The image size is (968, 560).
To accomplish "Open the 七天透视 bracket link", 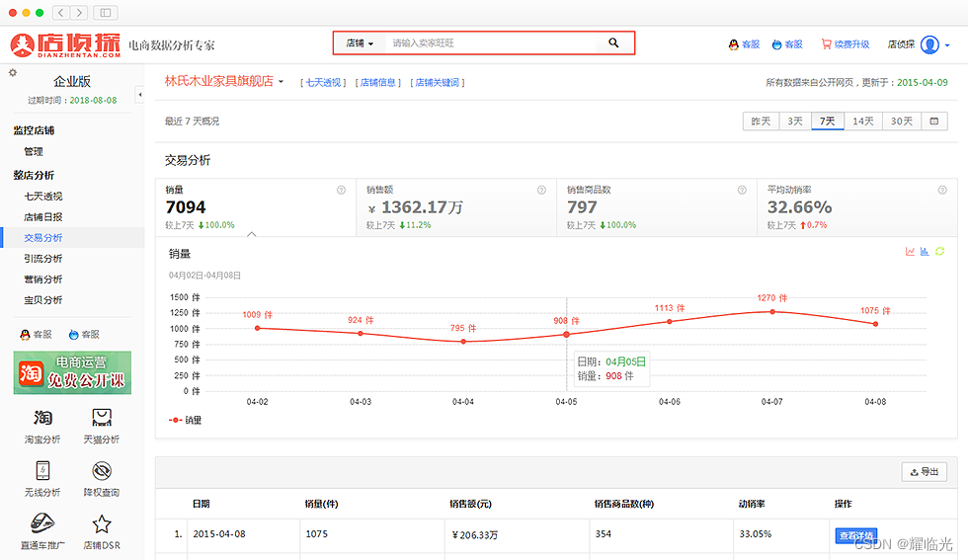I will coord(323,82).
